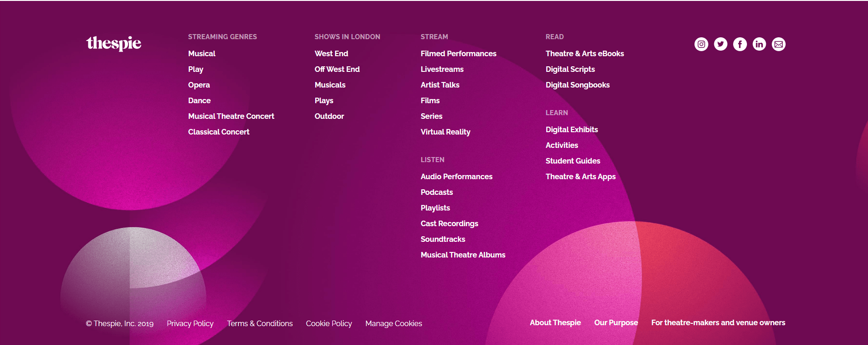Go to West End shows

[x=331, y=53]
